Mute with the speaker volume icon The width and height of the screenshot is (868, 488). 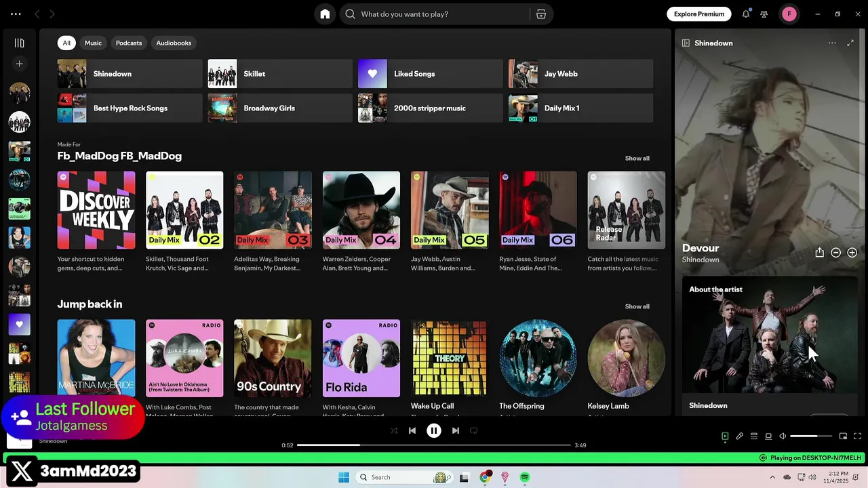tap(783, 436)
